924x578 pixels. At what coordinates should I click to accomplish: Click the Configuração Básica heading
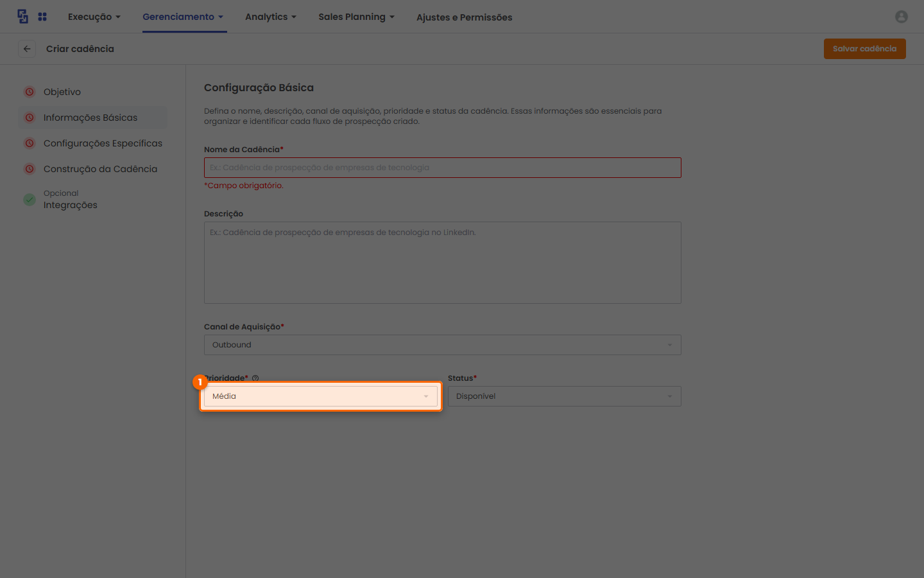(x=259, y=87)
